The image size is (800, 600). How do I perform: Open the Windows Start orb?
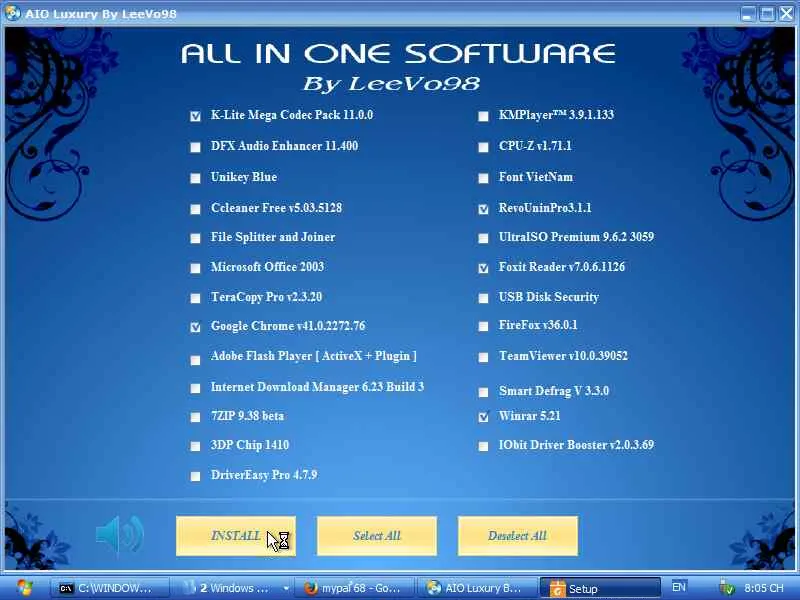click(x=24, y=588)
